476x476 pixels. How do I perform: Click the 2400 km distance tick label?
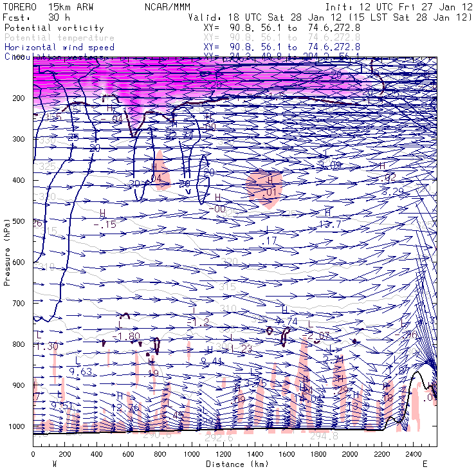tap(414, 454)
